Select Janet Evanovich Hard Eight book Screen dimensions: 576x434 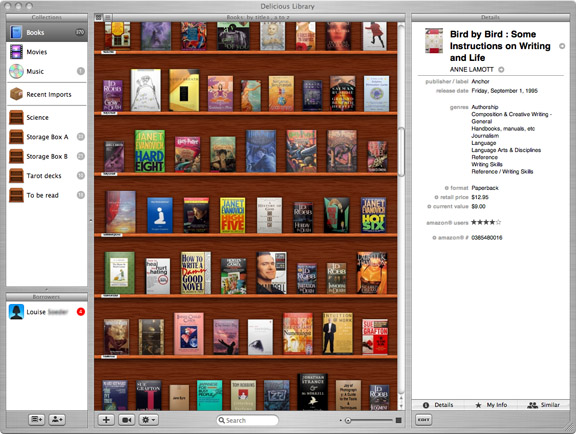pos(150,151)
